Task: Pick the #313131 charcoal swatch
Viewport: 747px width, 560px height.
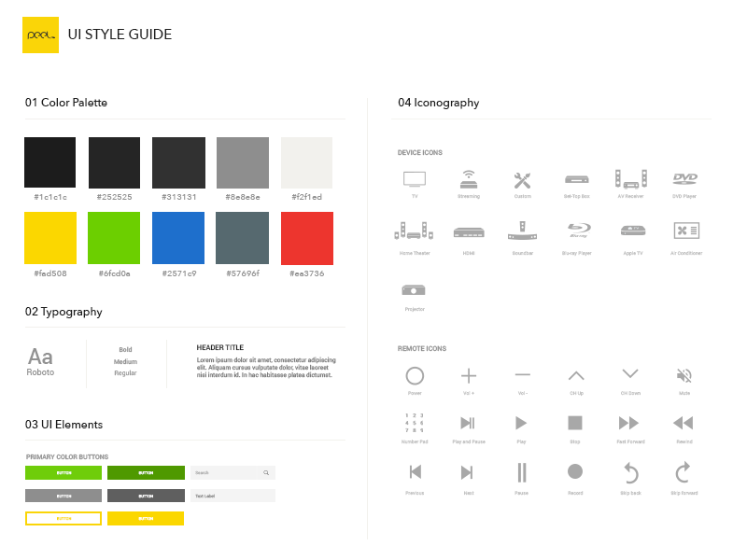Action: [x=178, y=162]
